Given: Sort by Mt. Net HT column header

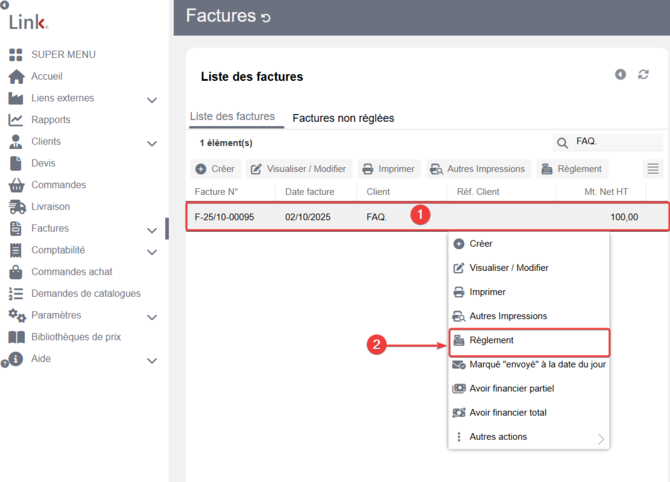Looking at the screenshot, I should pos(606,192).
